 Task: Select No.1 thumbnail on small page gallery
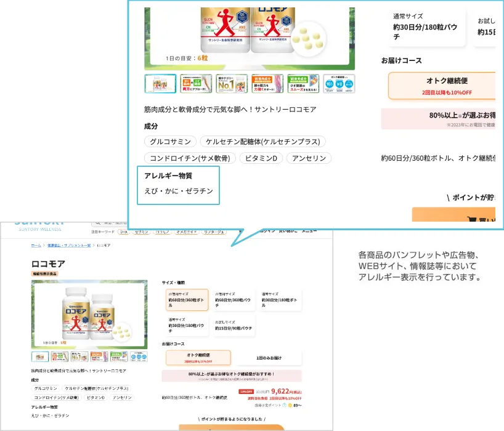click(79, 356)
